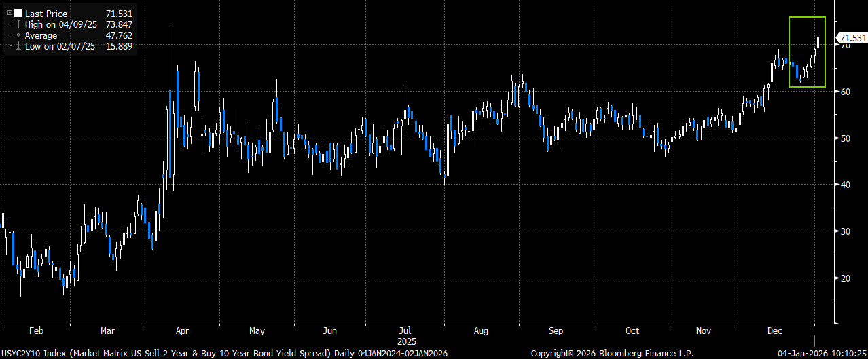868x359 pixels.
Task: Click the Apr label on time axis
Action: (182, 331)
